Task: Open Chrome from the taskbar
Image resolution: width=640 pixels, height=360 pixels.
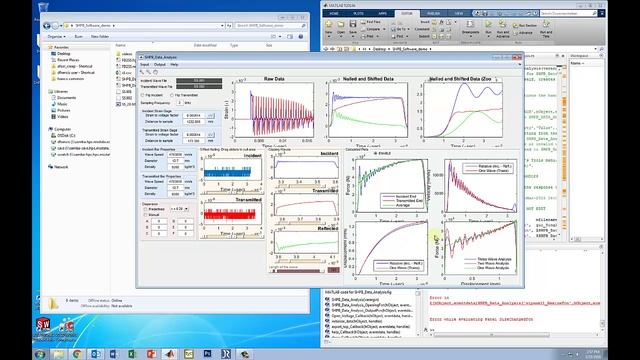Action: (77, 354)
